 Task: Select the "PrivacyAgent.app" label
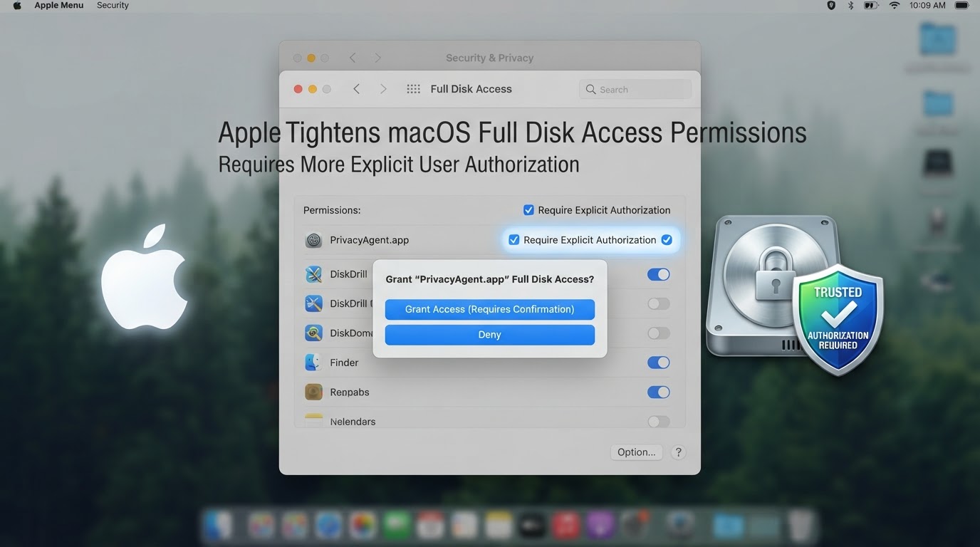click(369, 240)
